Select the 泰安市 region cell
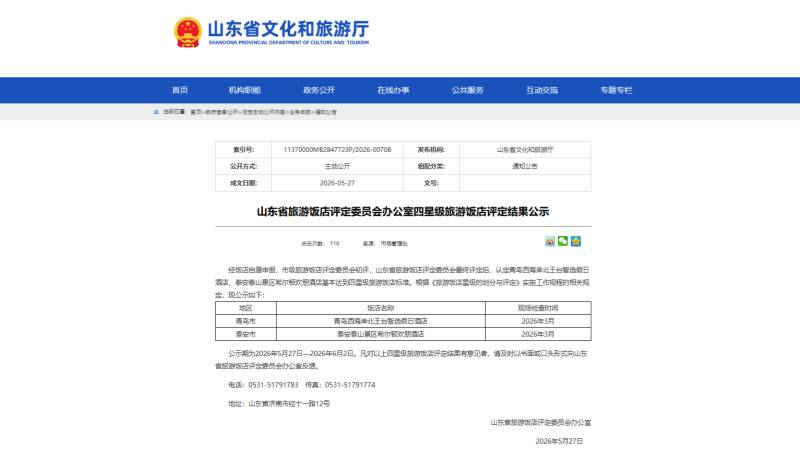The image size is (800, 450). [x=246, y=334]
